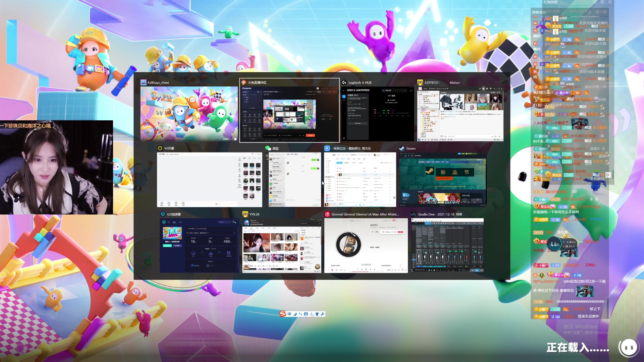Click the red NetEase music icon beside Gimme!
Viewport: 644px width, 362px height.
[327, 214]
